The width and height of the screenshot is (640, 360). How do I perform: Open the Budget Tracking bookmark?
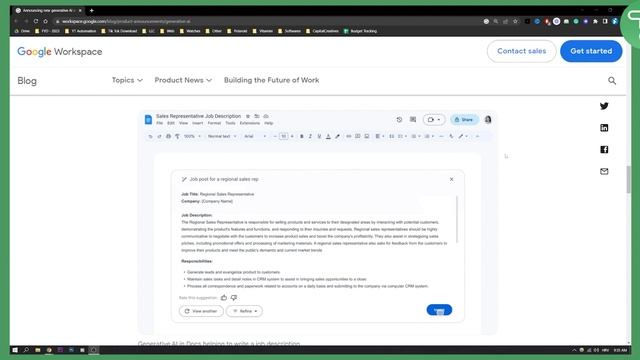360,31
